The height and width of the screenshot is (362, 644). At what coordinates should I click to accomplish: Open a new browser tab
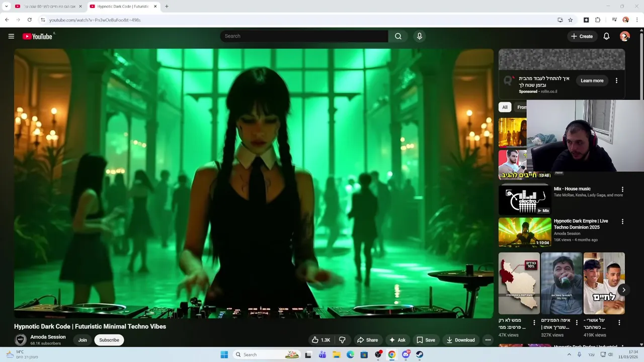tap(167, 7)
